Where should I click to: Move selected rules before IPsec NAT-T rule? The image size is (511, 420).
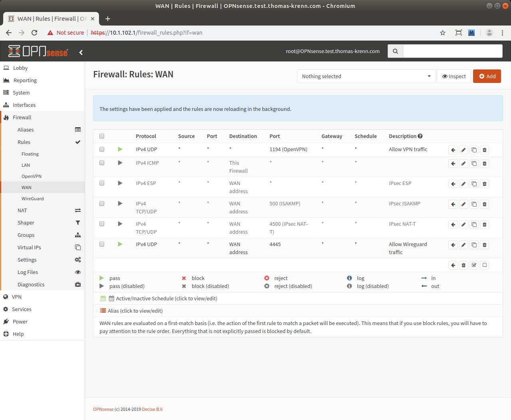[x=453, y=225]
